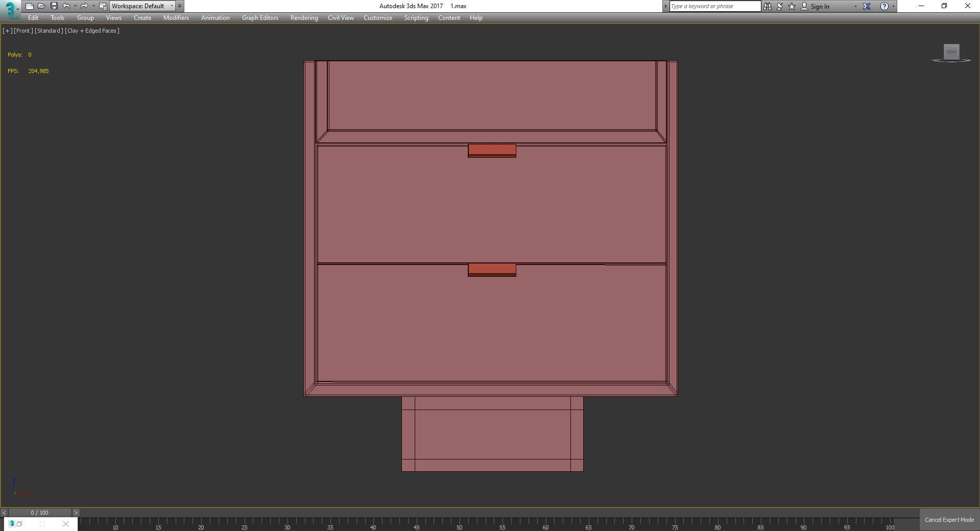
Task: Click the ViewCube Front face
Action: 951,52
